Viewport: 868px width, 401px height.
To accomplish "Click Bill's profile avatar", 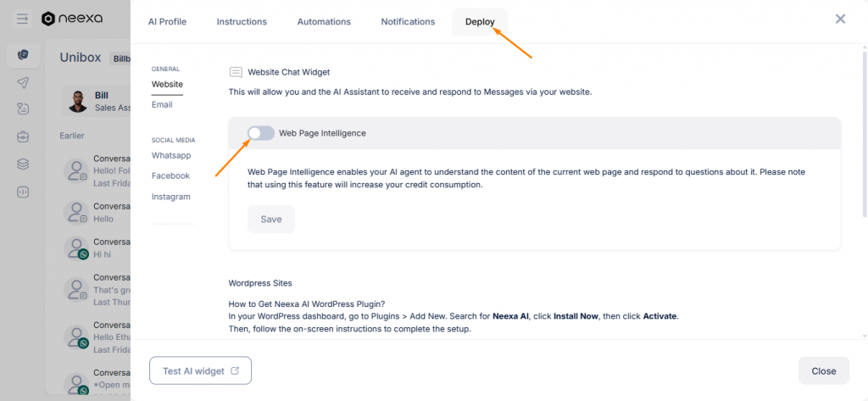I will pos(77,102).
